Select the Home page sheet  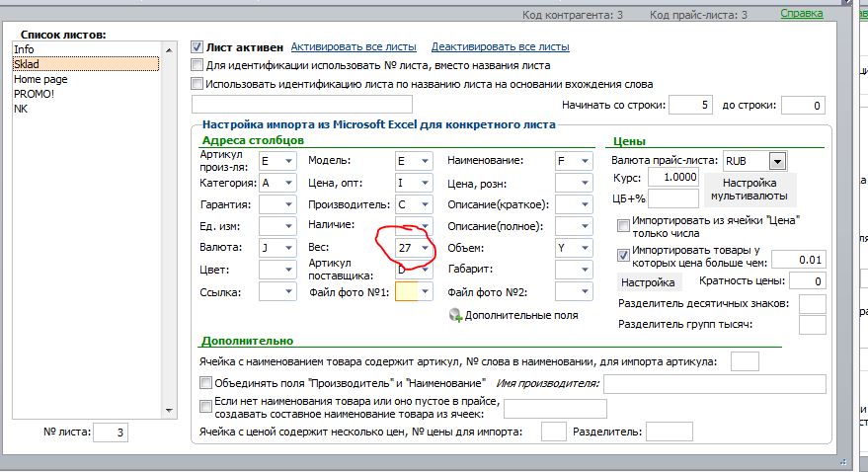(40, 79)
